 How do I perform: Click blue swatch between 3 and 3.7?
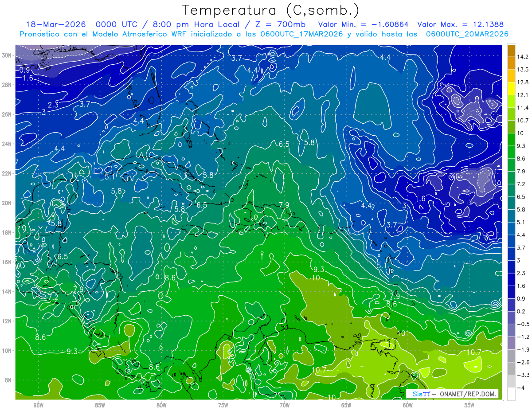click(511, 254)
